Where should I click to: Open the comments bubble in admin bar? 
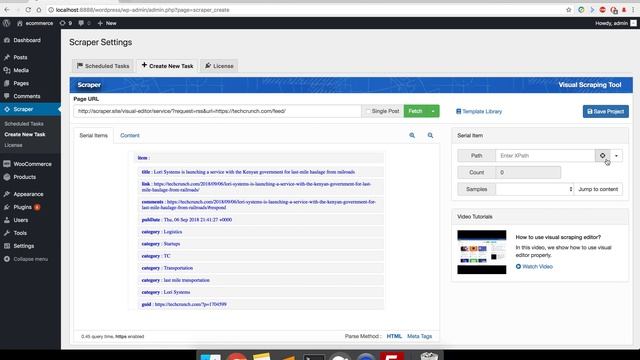84,23
